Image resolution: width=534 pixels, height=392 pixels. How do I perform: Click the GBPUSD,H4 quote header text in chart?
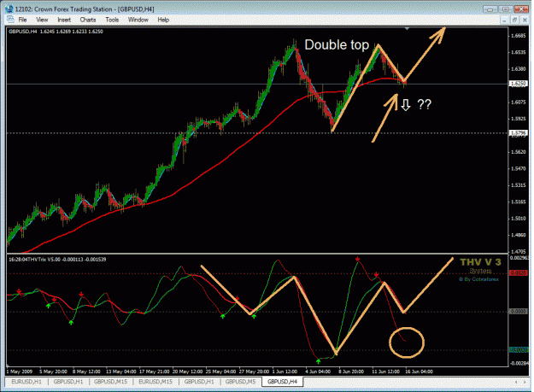(56, 32)
